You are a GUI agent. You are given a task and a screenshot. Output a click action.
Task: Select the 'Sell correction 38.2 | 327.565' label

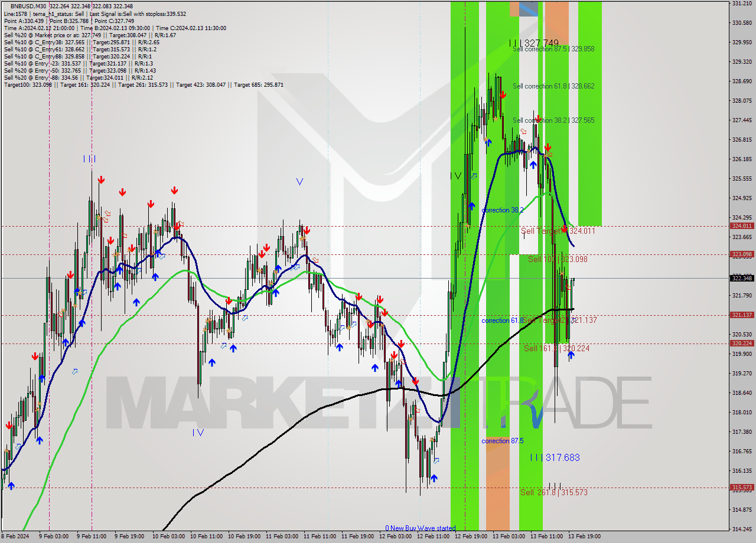point(553,120)
